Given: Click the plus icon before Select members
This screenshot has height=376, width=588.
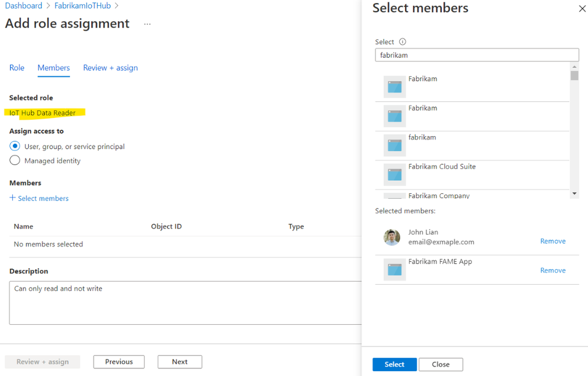Looking at the screenshot, I should [13, 198].
